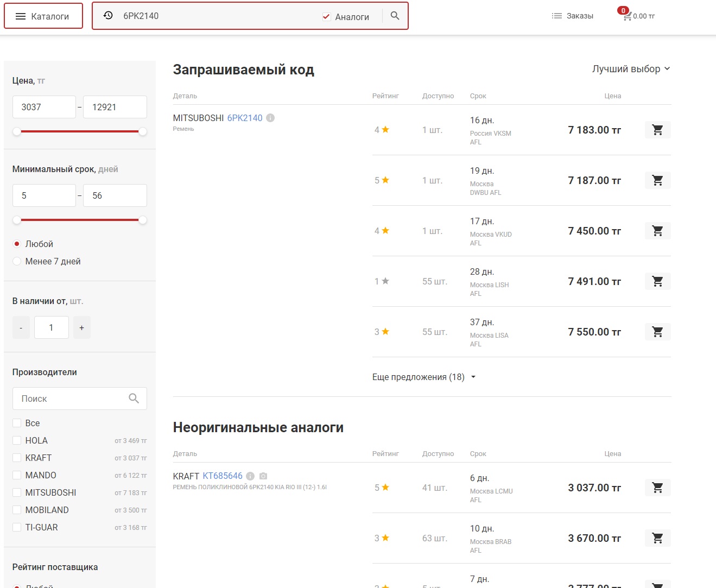Viewport: 716px width, 588px height.
Task: Select Менее 7 дней radio option
Action: click(x=17, y=261)
